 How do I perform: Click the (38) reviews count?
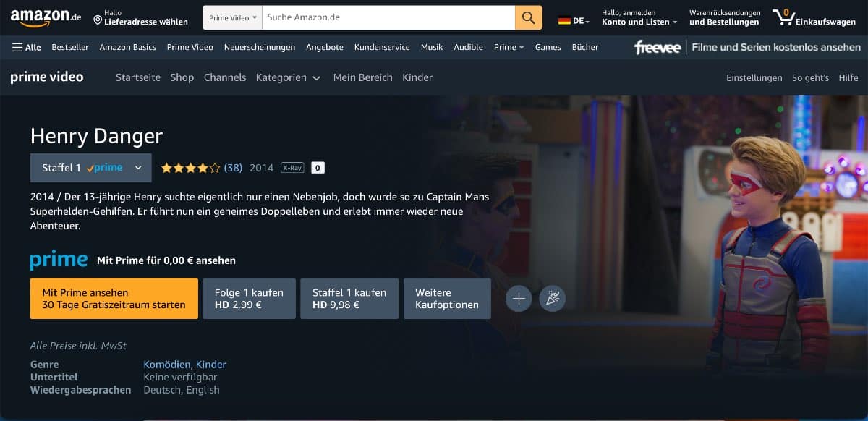[x=233, y=168]
